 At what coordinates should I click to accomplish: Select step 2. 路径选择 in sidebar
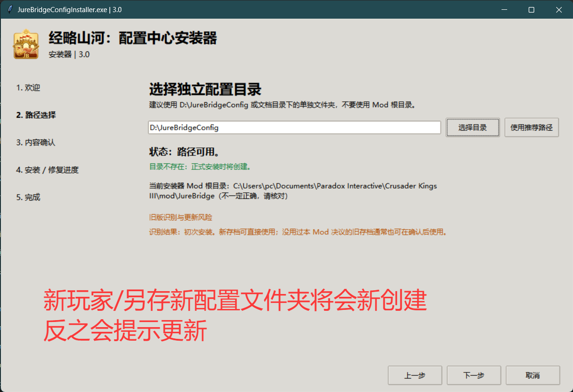click(x=36, y=115)
